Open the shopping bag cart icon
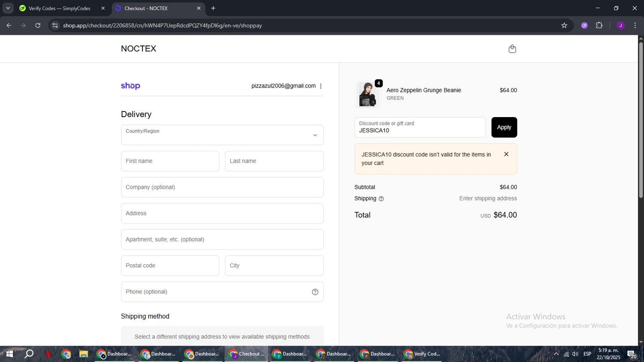The image size is (644, 362). [x=512, y=49]
